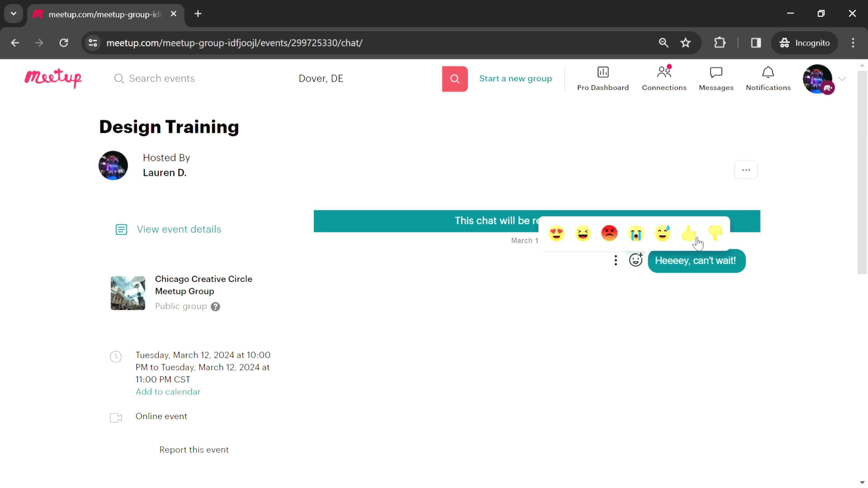Open the custom emoji picker icon

pyautogui.click(x=635, y=260)
